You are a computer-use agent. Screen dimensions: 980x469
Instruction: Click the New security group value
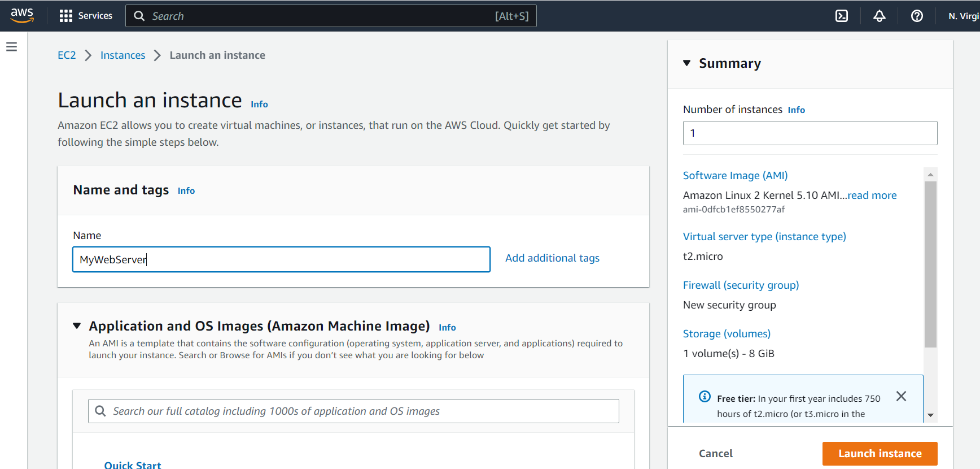pyautogui.click(x=729, y=305)
